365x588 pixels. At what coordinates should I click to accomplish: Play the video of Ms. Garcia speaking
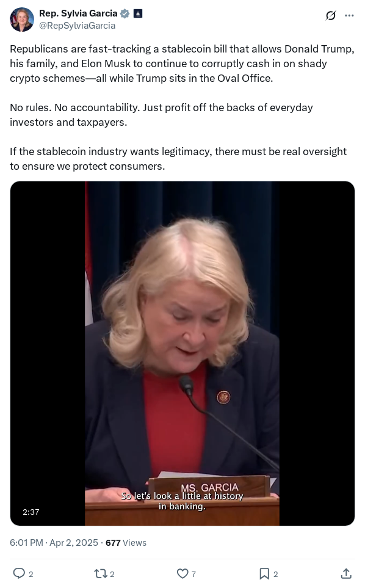coord(182,354)
